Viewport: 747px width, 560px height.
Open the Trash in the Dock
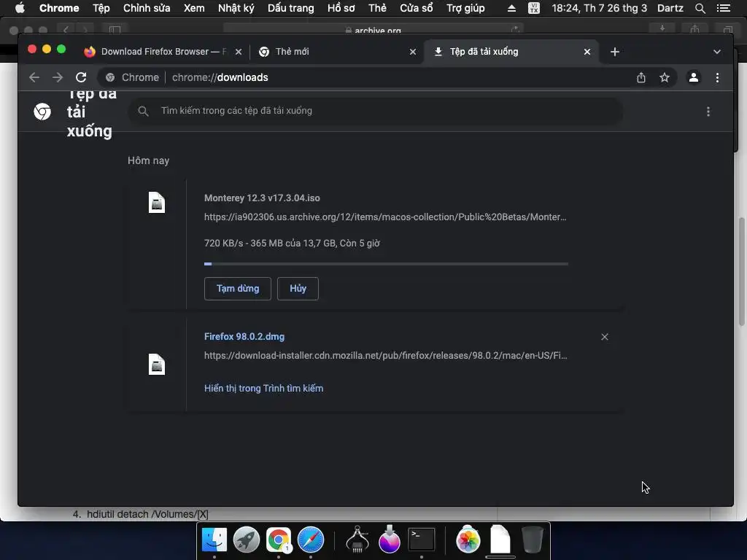pos(532,540)
